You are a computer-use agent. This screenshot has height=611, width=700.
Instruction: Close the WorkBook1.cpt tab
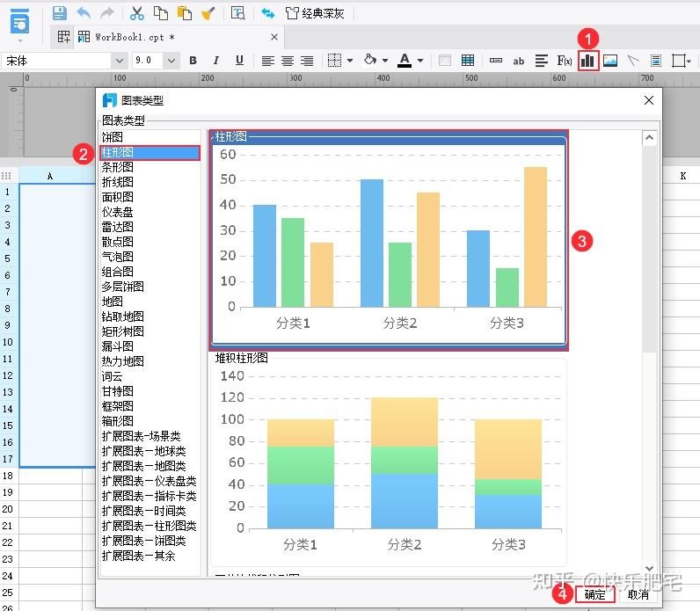pos(274,37)
